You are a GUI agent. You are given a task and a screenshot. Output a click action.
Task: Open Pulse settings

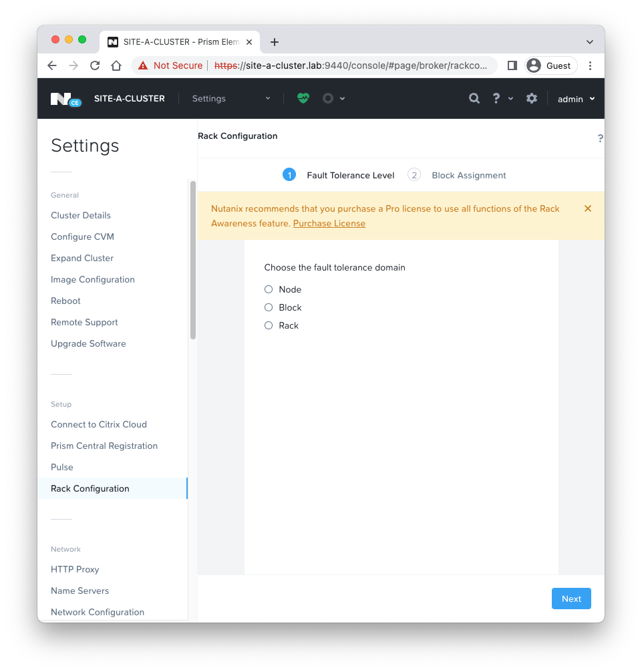pos(61,467)
